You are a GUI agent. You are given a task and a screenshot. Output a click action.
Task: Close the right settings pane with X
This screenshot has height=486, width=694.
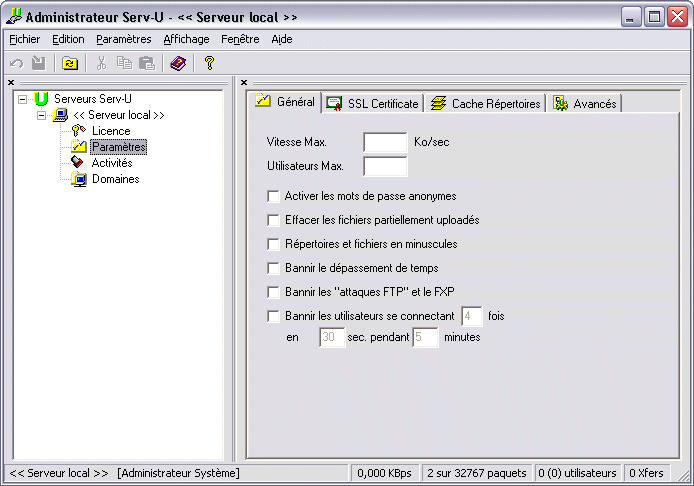click(244, 83)
